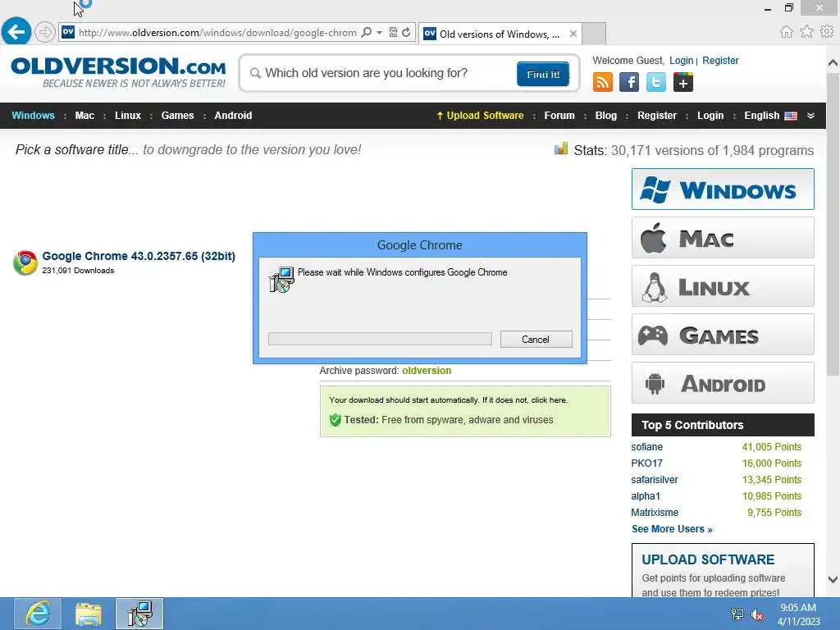This screenshot has width=840, height=630.
Task: Click the stats bar chart icon
Action: tap(561, 148)
